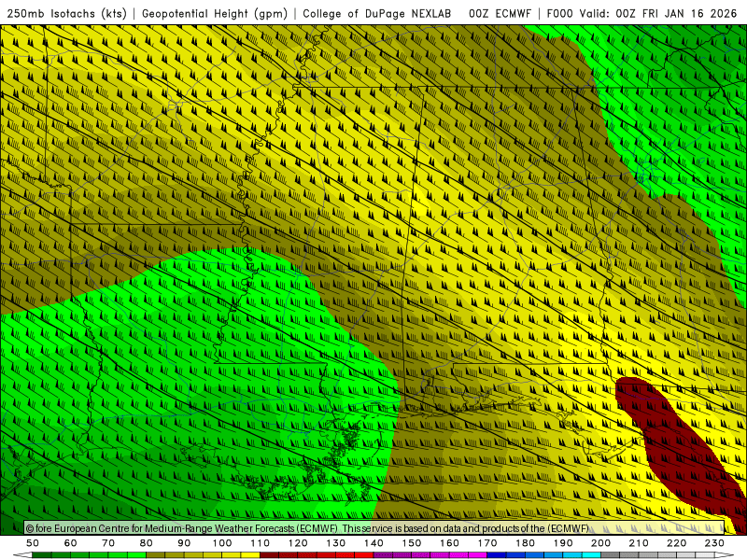
Task: Click the 70 value on the color scale
Action: point(108,543)
